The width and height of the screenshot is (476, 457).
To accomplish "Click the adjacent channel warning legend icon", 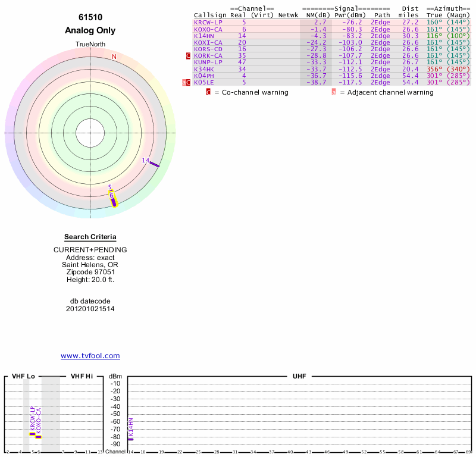I will (334, 92).
